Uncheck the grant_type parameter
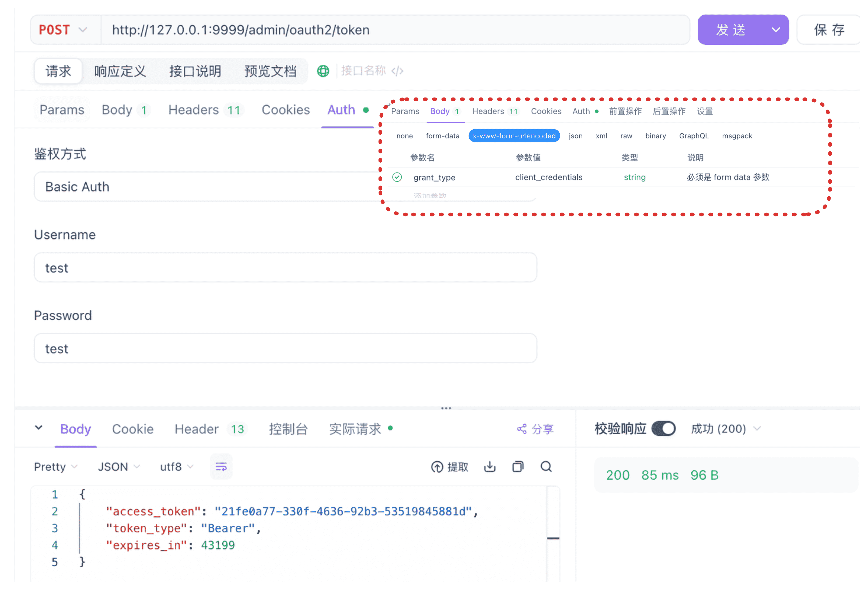 (397, 177)
